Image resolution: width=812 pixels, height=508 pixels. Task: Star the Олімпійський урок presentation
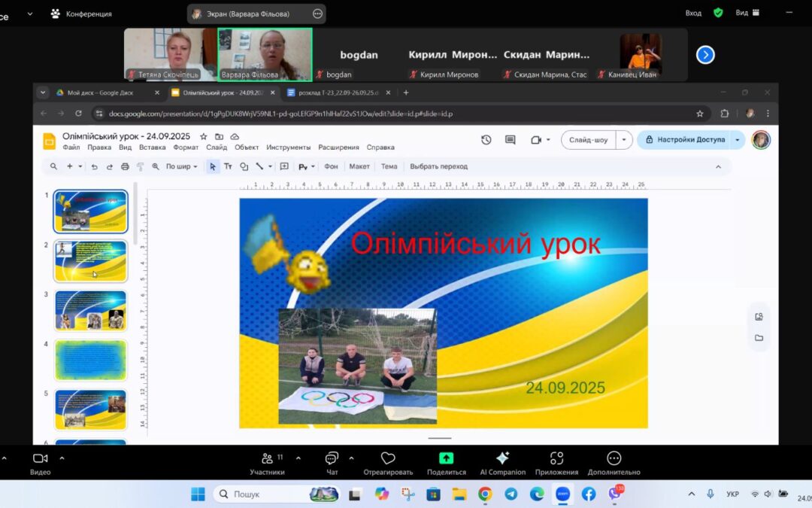[x=203, y=136]
